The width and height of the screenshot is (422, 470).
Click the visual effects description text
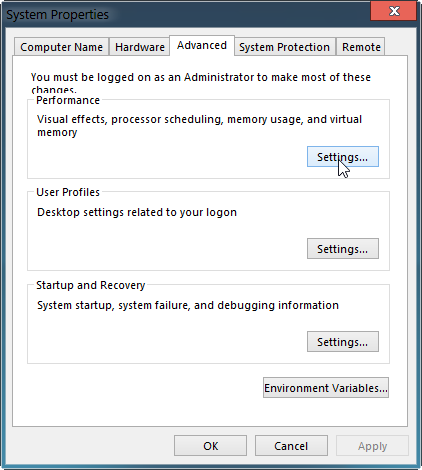[x=199, y=126]
